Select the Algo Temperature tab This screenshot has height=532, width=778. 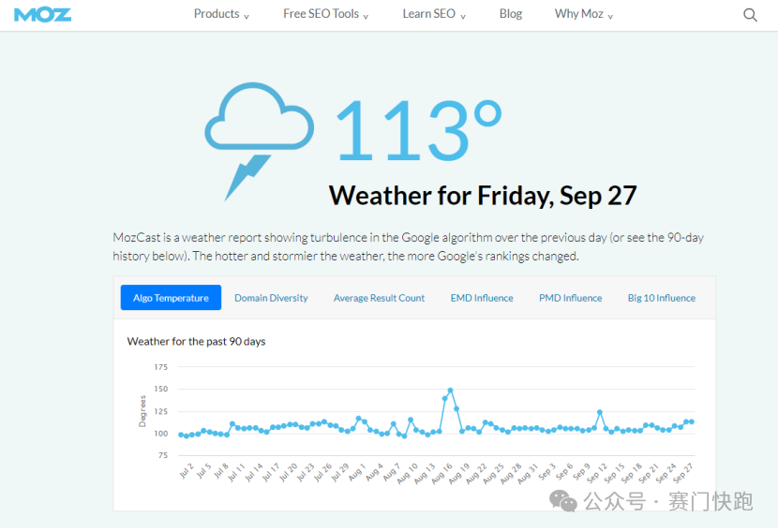pyautogui.click(x=171, y=298)
